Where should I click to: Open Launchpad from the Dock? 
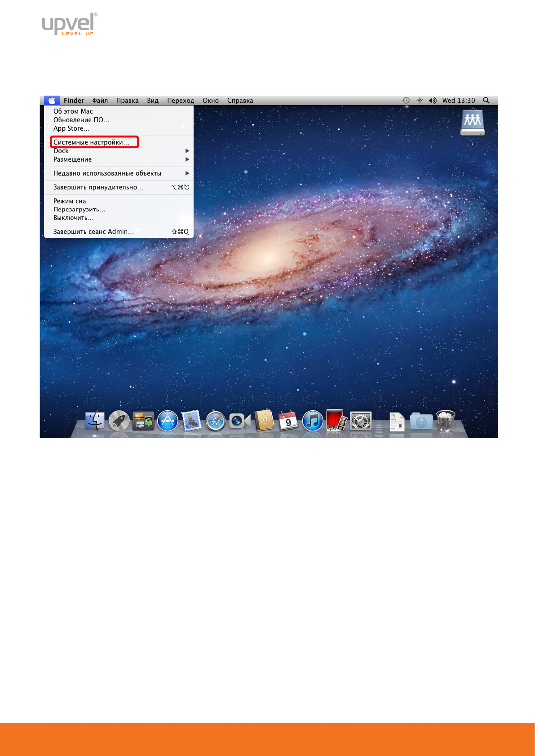[119, 422]
